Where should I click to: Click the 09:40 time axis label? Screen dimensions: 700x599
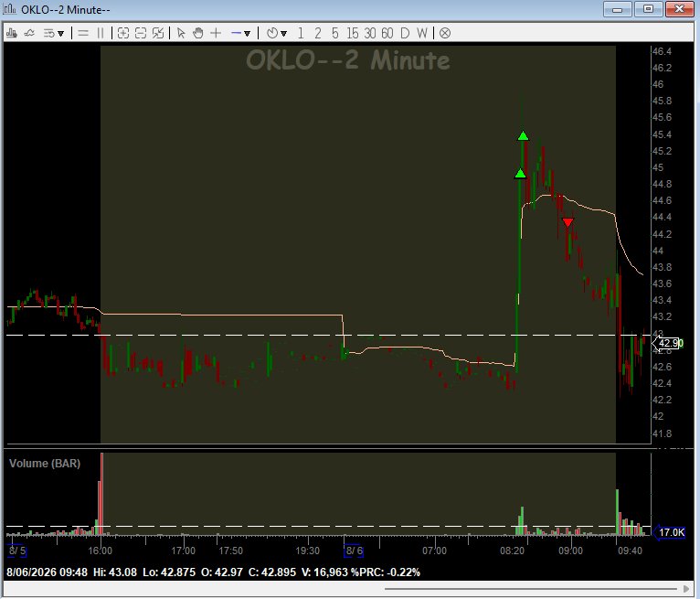tap(630, 551)
